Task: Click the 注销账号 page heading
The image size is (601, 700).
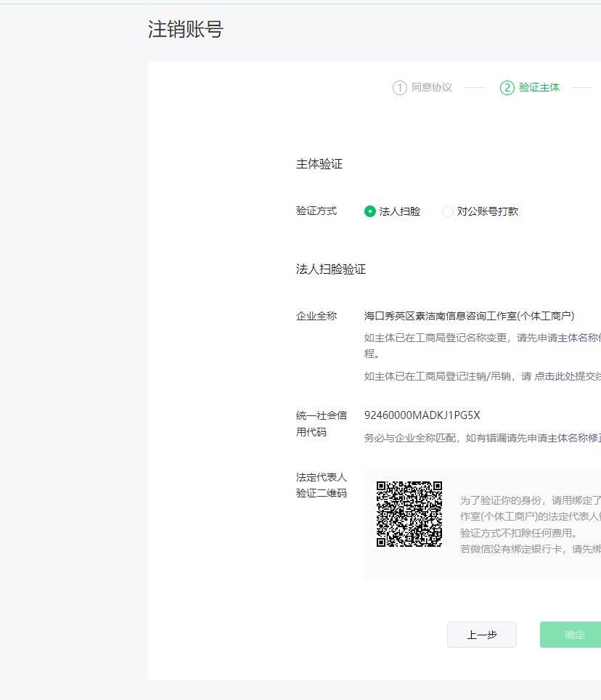Action: click(186, 30)
